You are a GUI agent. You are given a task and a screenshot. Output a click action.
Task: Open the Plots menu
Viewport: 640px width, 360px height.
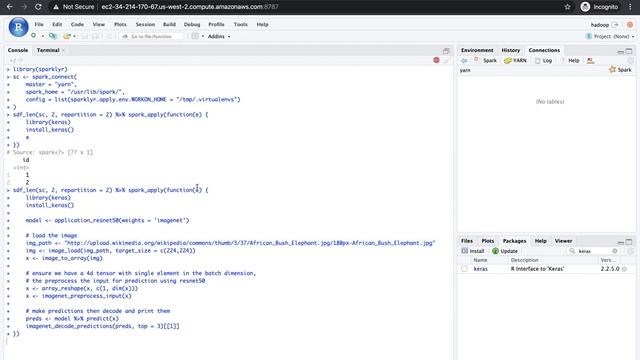tap(120, 24)
